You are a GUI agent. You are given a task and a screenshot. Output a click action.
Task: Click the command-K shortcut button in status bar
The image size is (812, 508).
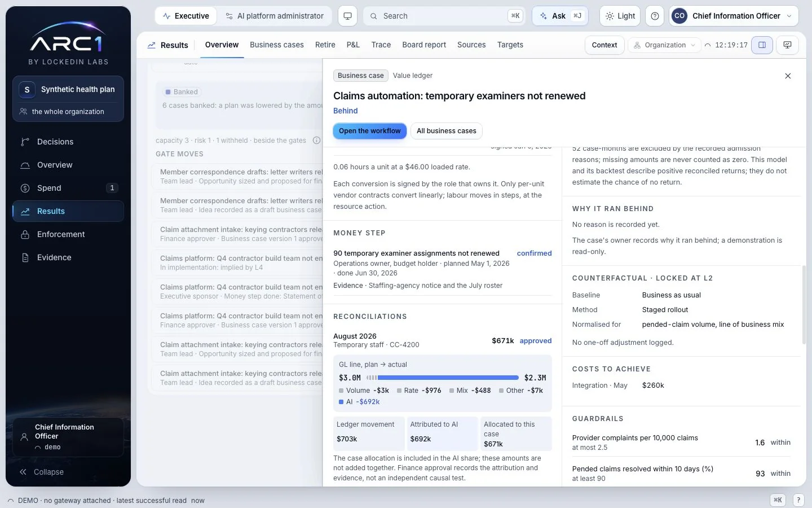click(778, 500)
